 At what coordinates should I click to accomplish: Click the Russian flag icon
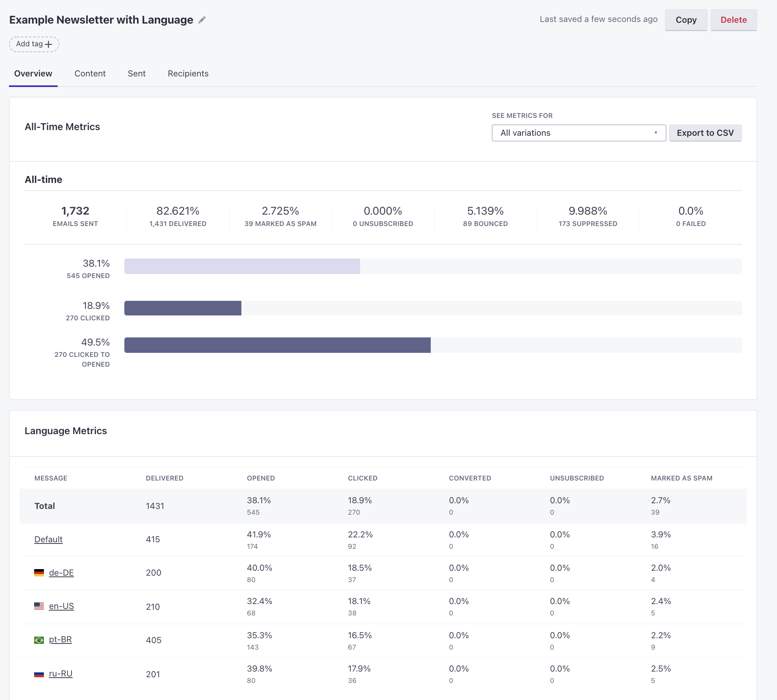39,674
